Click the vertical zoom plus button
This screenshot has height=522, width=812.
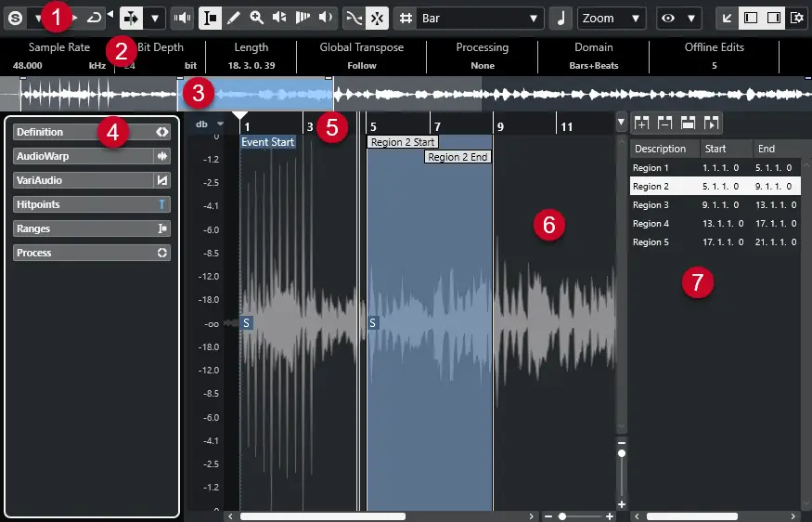click(x=622, y=504)
